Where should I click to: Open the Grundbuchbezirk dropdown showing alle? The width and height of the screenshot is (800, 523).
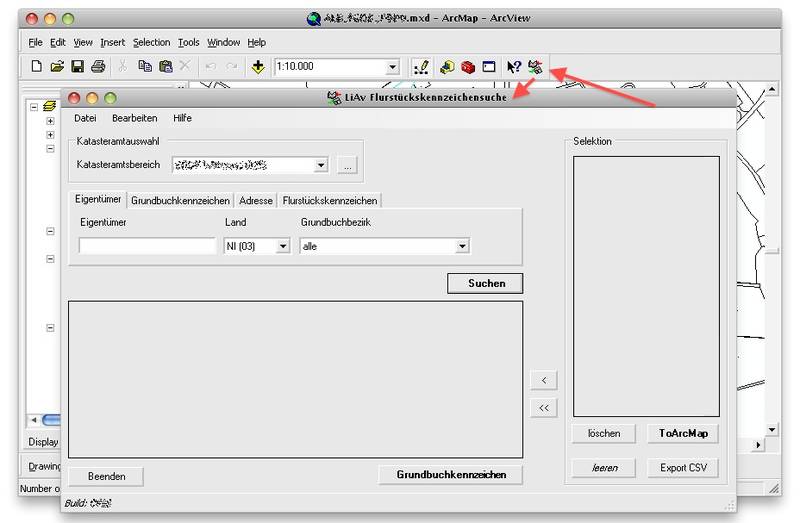[x=462, y=246]
